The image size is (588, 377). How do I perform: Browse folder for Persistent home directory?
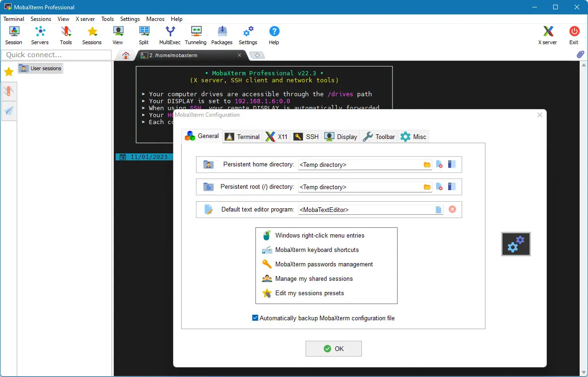pos(427,165)
